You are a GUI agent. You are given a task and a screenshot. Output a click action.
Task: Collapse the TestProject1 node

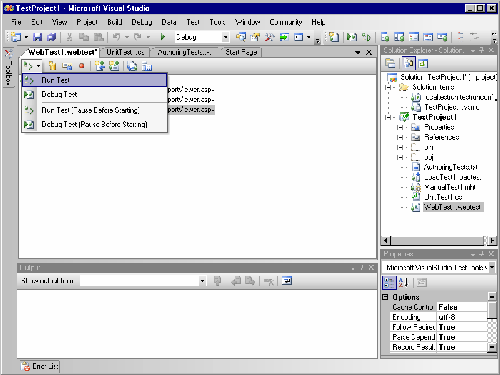coord(388,117)
